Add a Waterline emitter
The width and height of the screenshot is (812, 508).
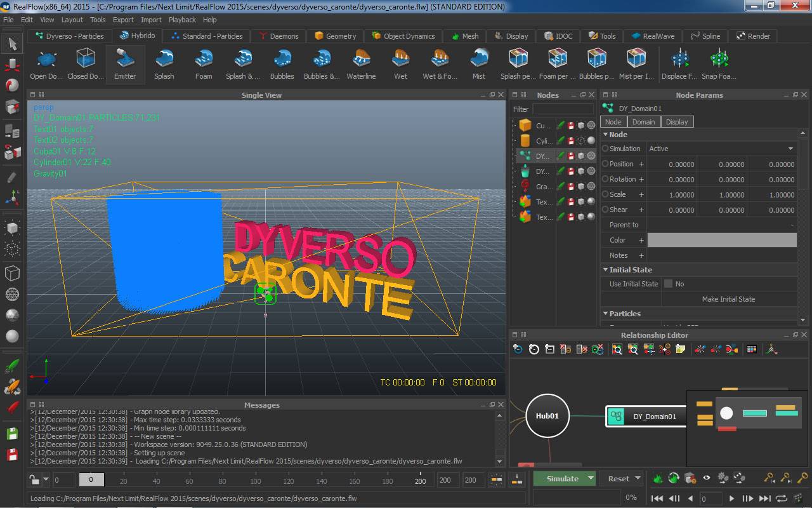pyautogui.click(x=361, y=64)
